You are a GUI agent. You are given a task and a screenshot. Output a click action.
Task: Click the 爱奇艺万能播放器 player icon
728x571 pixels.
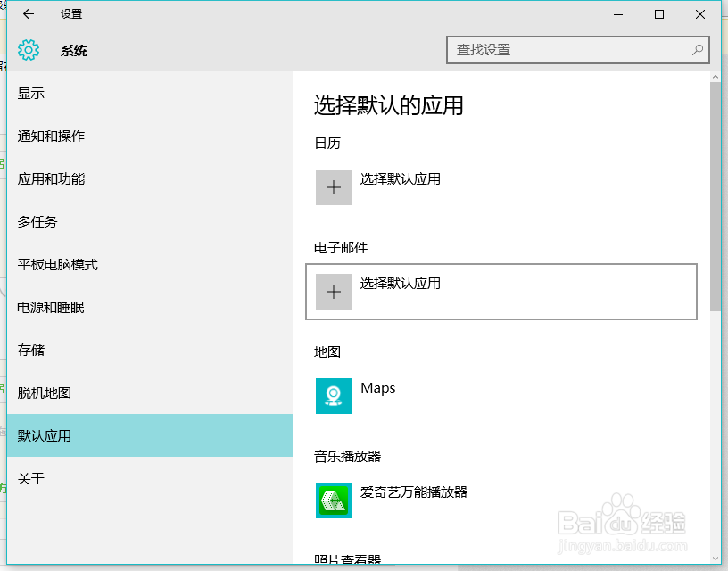333,501
